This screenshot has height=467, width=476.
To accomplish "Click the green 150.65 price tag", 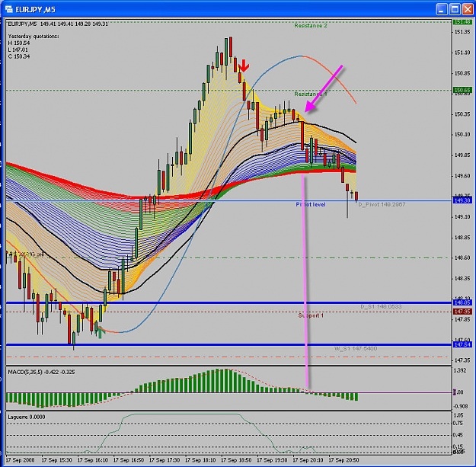I will tap(462, 90).
